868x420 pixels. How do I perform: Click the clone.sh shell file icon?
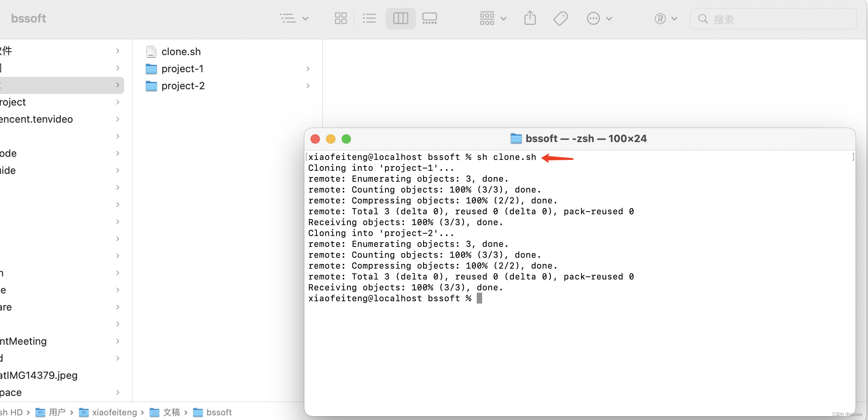[151, 51]
